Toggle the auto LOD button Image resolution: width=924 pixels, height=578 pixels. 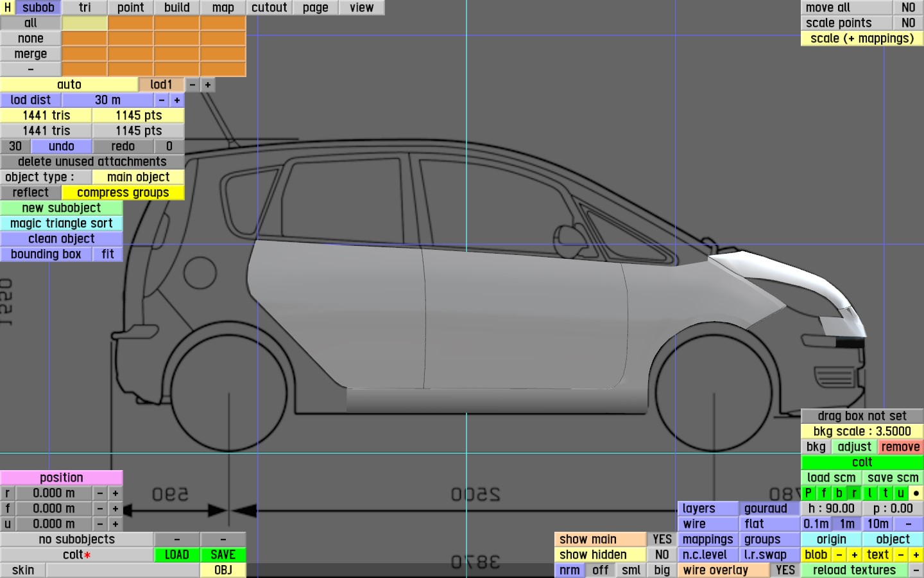(x=69, y=85)
